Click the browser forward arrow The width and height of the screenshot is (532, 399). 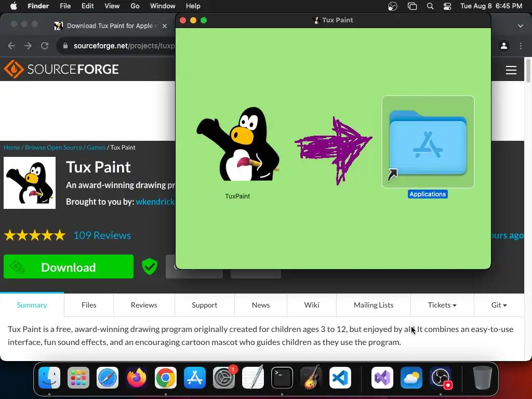(x=28, y=46)
